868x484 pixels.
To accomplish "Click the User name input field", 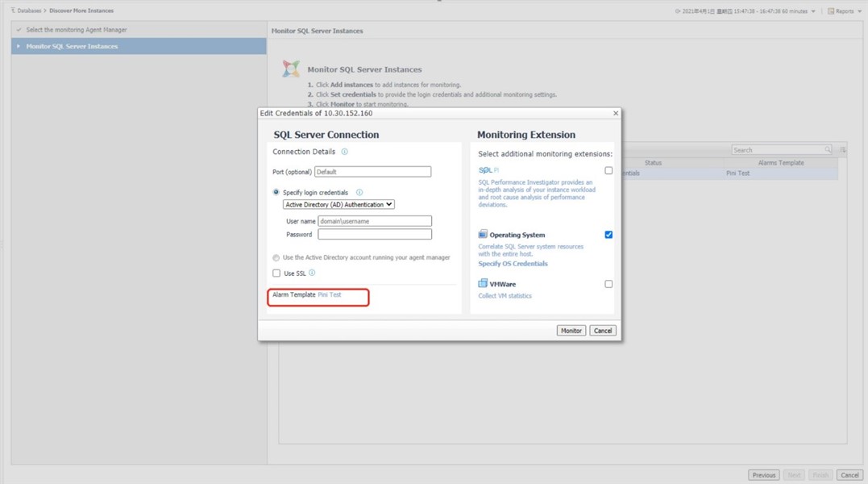I will (375, 221).
